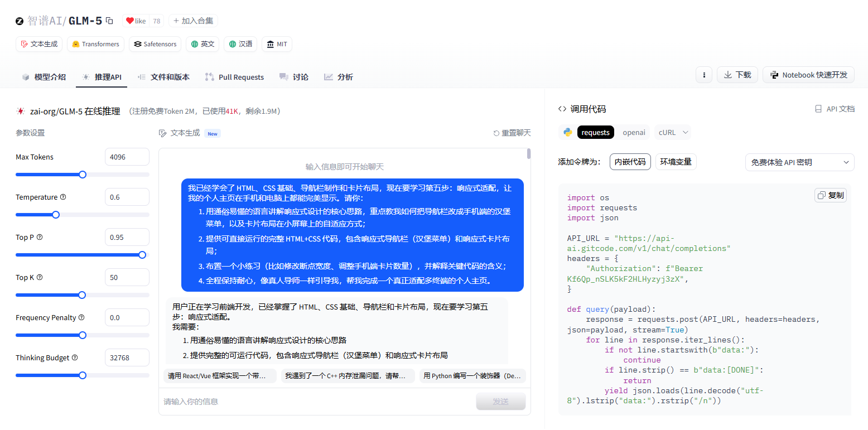Viewport: 868px width, 430px height.
Task: Pick the Python decorator prompt suggestion
Action: click(x=472, y=376)
